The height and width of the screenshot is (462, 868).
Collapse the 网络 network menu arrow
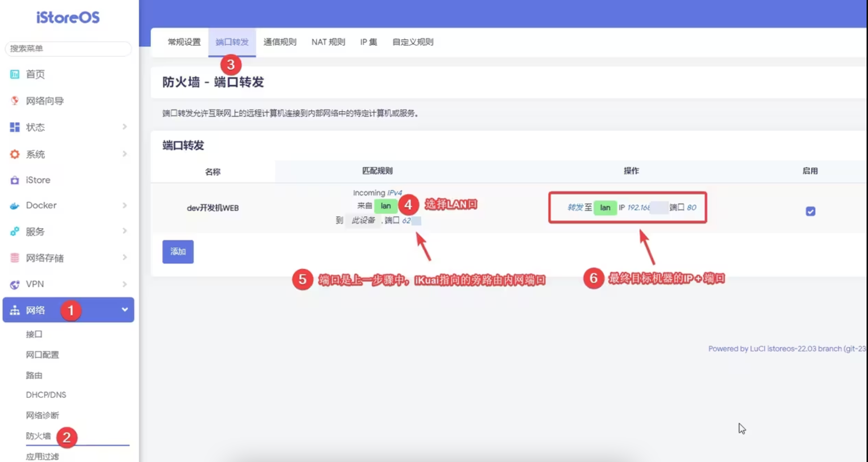pyautogui.click(x=124, y=310)
